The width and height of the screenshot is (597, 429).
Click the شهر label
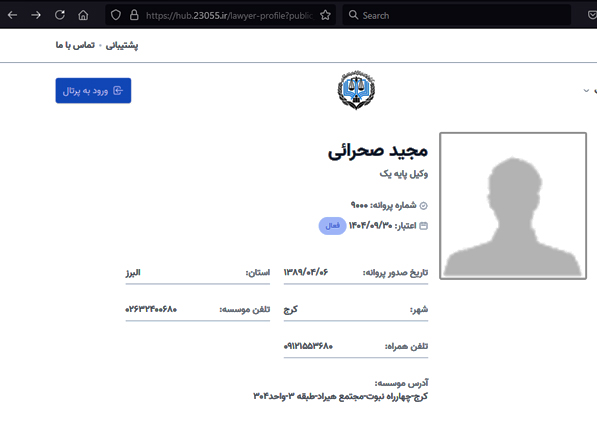(419, 309)
